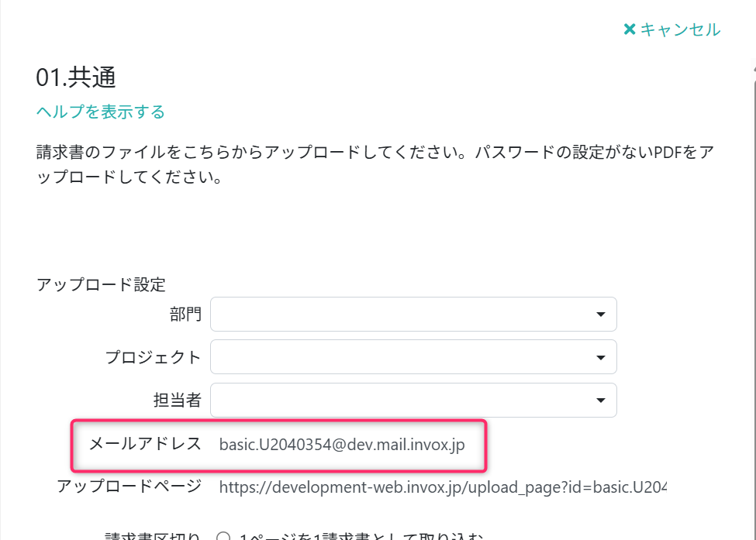The width and height of the screenshot is (756, 540).
Task: Select the 1ページを1請求書として取り込む radio button
Action: tap(224, 536)
